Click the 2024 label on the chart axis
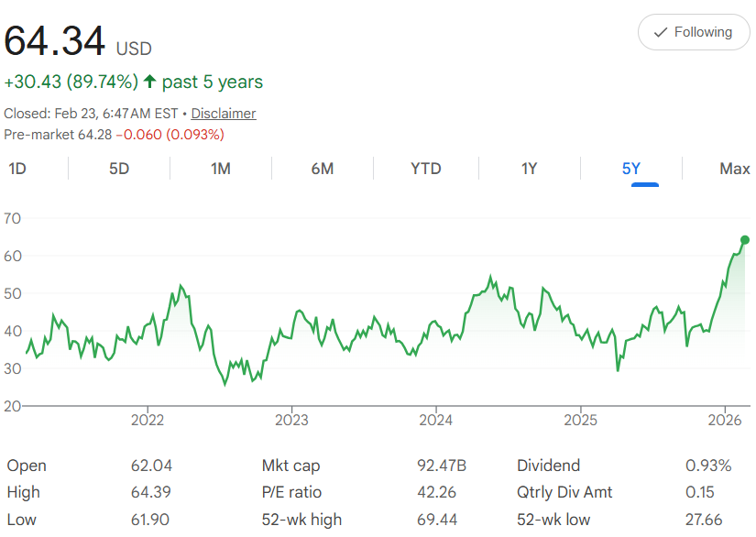Viewport: 756px width, 537px height. pos(435,422)
